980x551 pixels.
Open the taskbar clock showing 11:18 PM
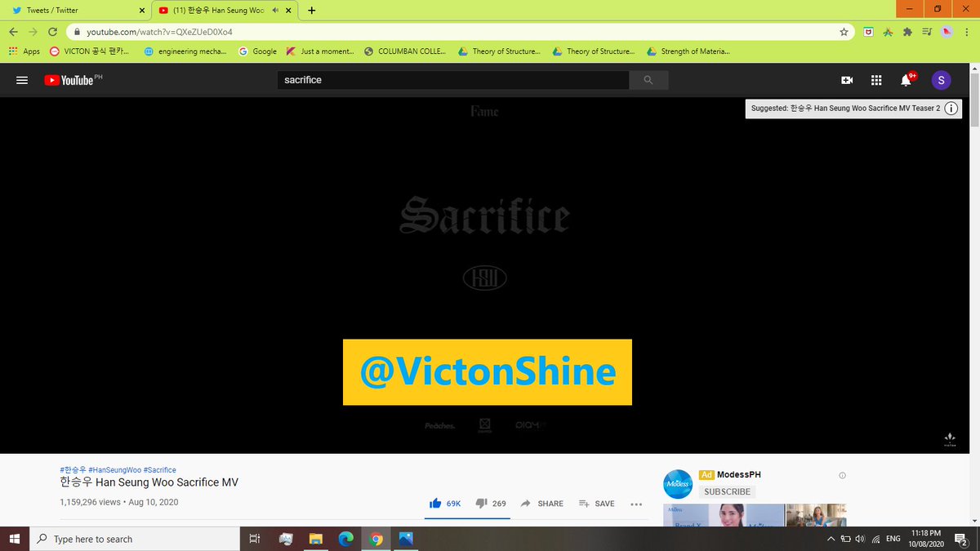point(927,539)
